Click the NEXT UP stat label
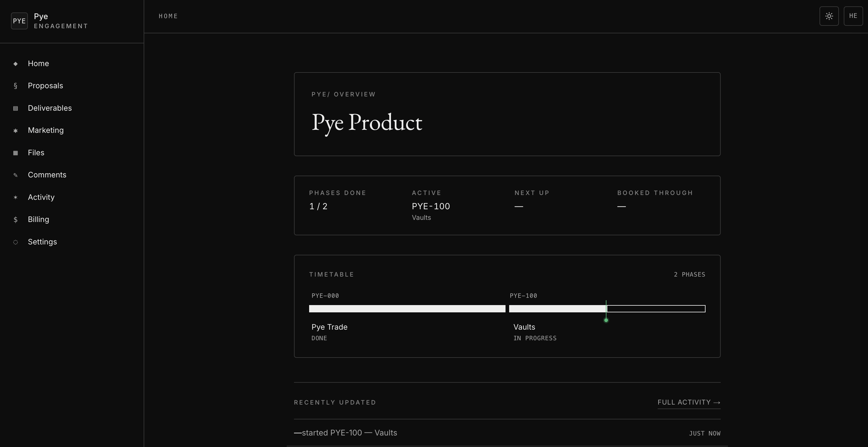 point(532,193)
